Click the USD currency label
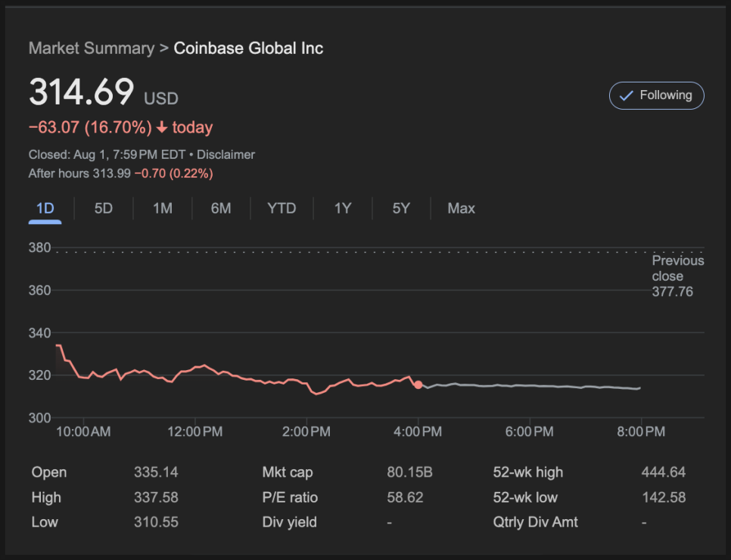This screenshot has width=731, height=560. point(161,99)
